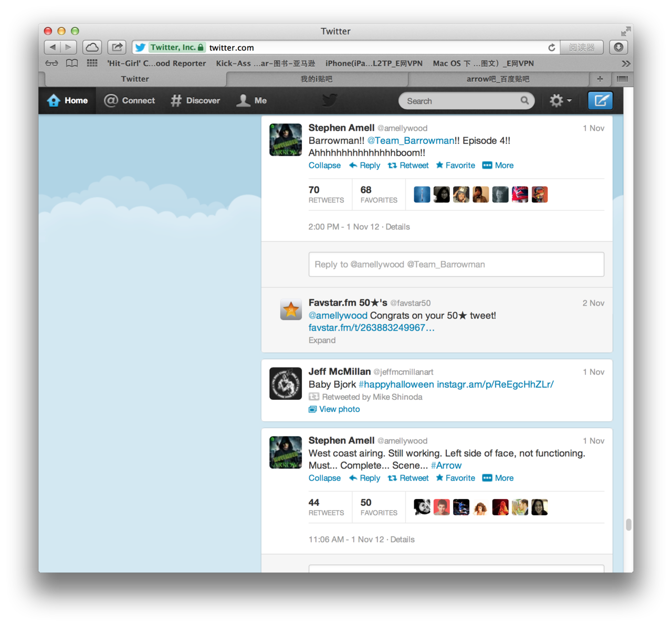The height and width of the screenshot is (626, 672).
Task: Open the favstar.fm/t/263883249967… link
Action: coord(371,328)
